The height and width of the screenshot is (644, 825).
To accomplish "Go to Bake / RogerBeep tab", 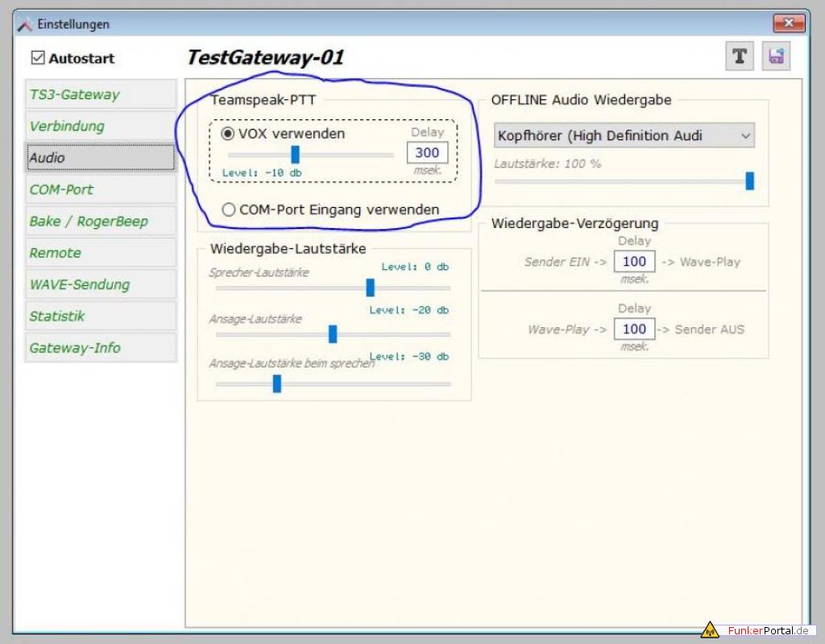I will pos(100,221).
